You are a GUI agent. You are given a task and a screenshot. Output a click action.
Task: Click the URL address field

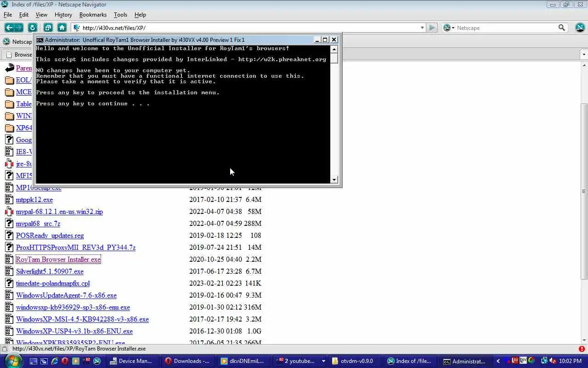pos(248,28)
